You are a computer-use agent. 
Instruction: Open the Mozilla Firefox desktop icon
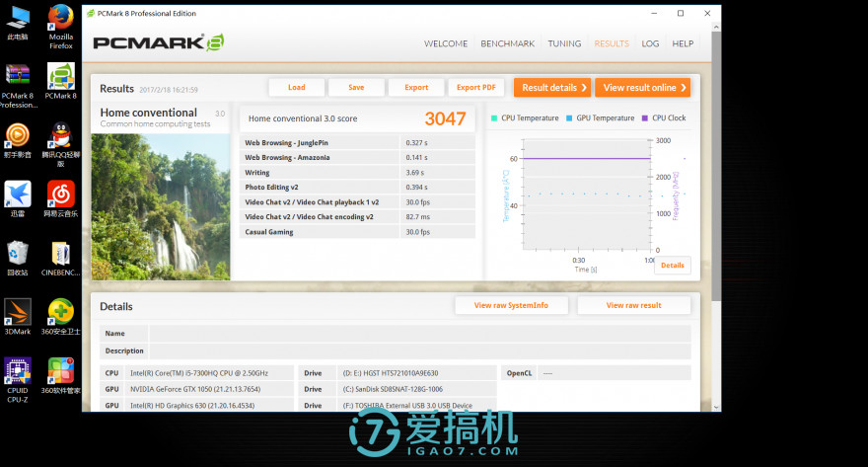pyautogui.click(x=61, y=26)
